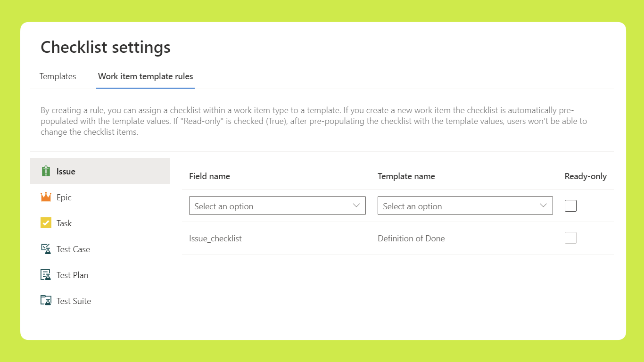644x362 pixels.
Task: Click the Issue_checklist field name entry
Action: (215, 238)
